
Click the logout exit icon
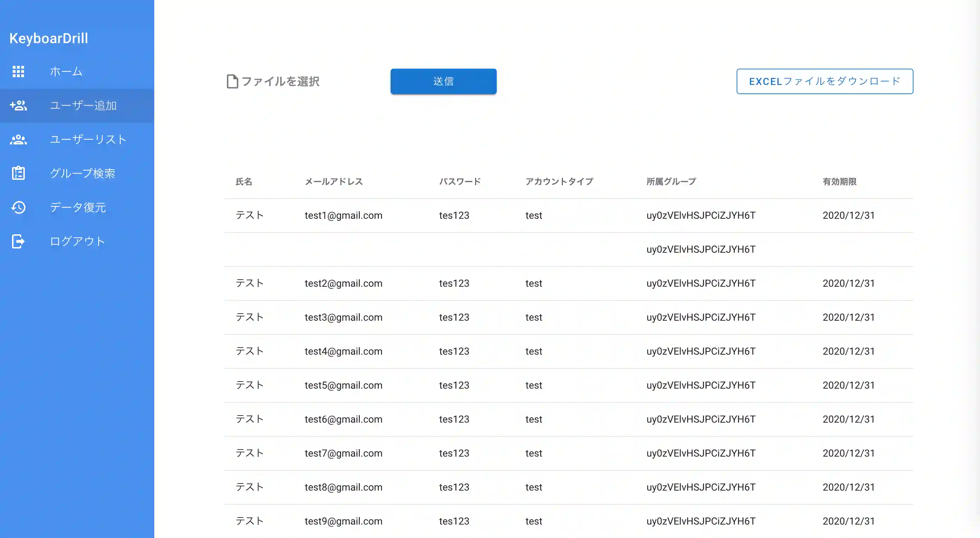tap(18, 241)
